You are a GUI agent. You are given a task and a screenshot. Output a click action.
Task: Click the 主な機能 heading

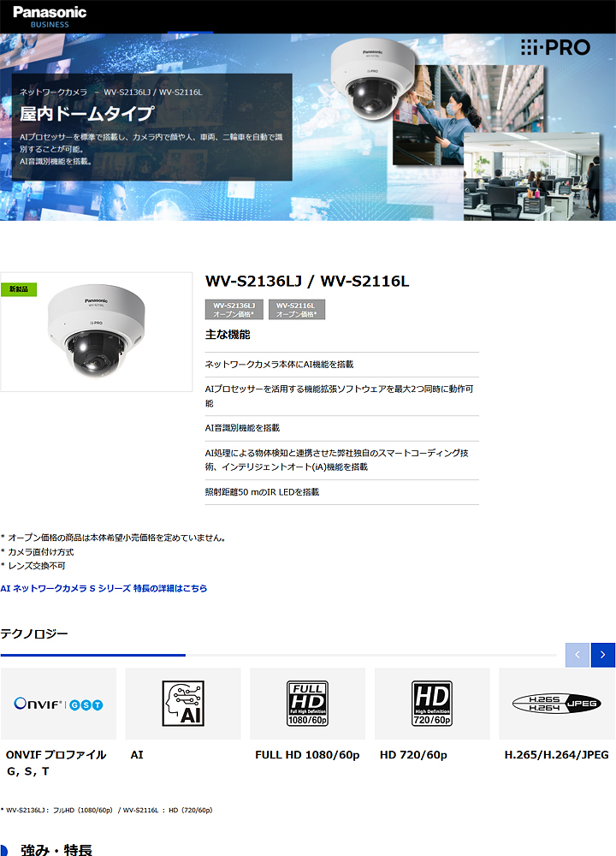pos(228,335)
